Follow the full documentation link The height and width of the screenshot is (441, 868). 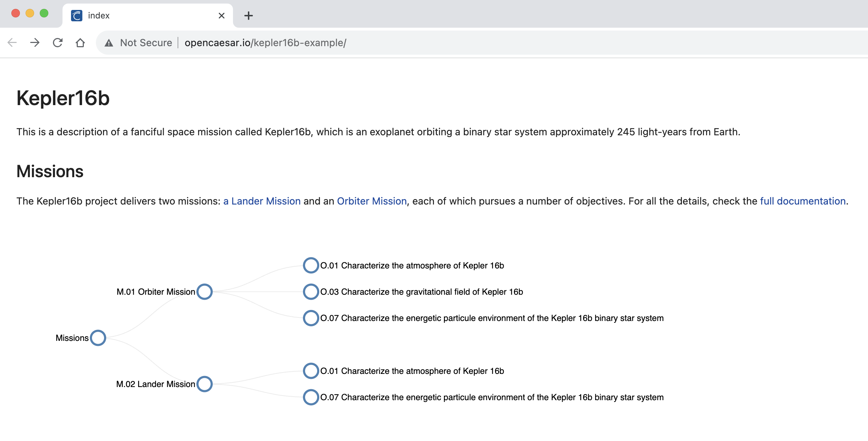[x=803, y=201]
